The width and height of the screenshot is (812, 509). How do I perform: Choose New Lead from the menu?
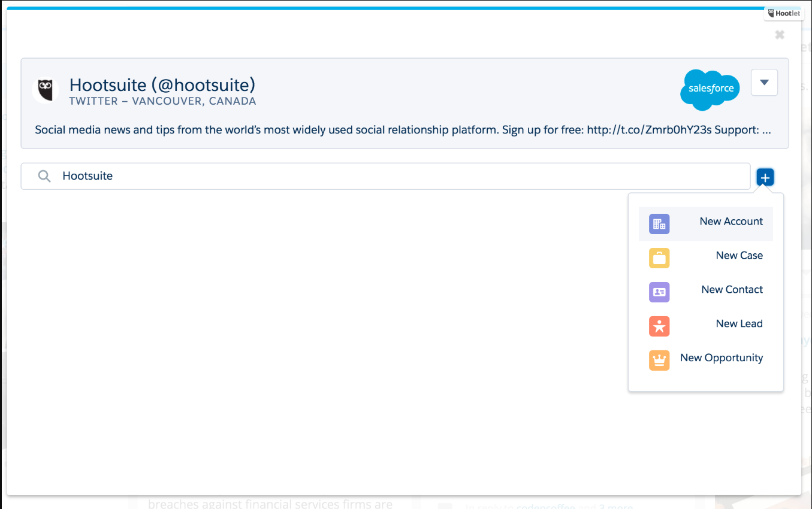point(705,326)
